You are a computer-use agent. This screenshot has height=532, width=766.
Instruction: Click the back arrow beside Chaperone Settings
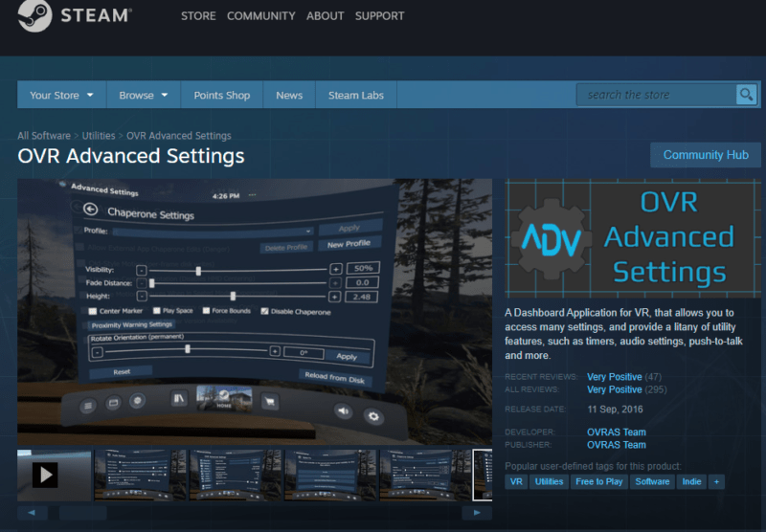click(x=90, y=209)
